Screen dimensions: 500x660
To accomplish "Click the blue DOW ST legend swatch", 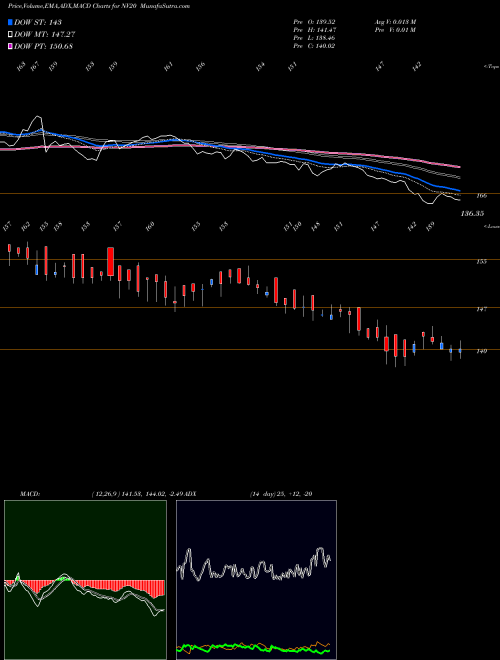I will [x=10, y=22].
